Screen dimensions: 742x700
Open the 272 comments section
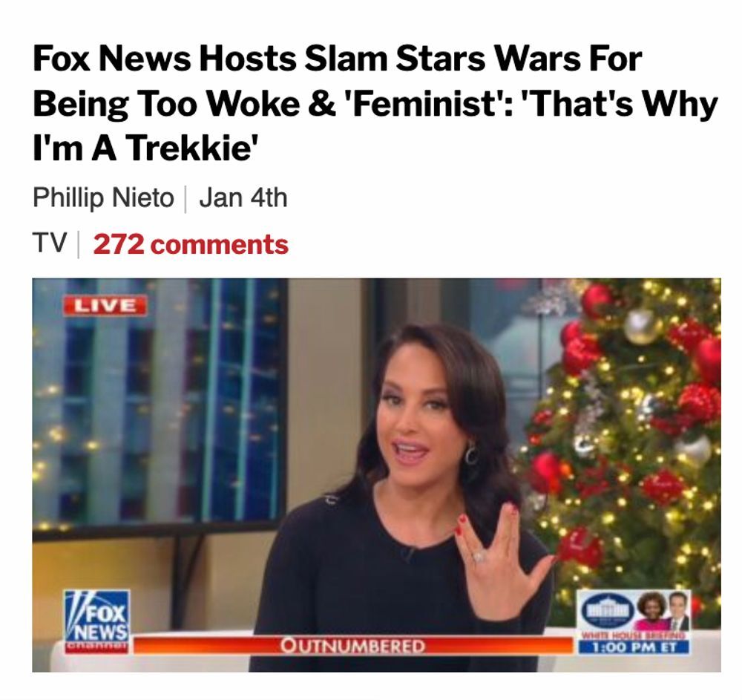[191, 244]
